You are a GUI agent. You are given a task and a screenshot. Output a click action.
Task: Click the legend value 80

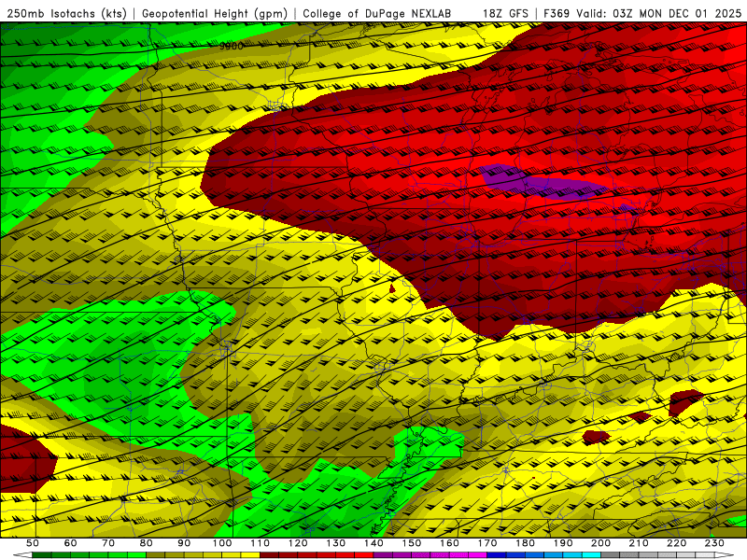click(x=147, y=543)
